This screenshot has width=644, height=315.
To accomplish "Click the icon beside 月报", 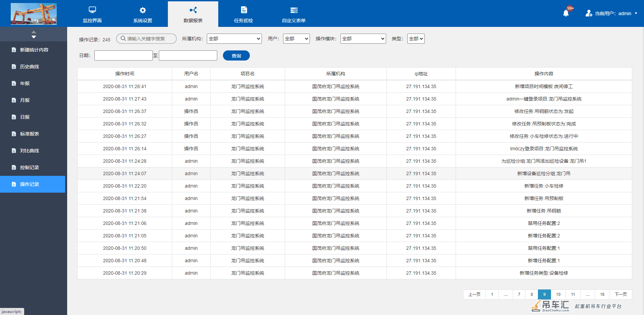I will tap(14, 100).
